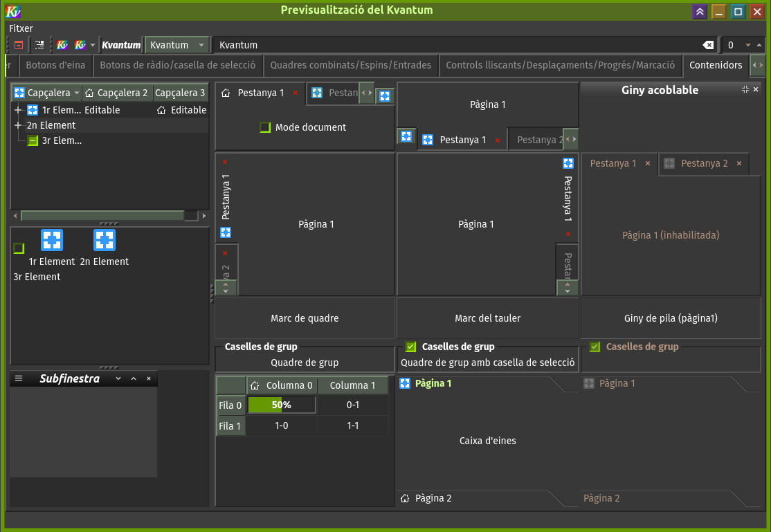This screenshot has width=771, height=532.
Task: Switch to Botons de ràdio/casella de selecció tab
Action: (177, 65)
